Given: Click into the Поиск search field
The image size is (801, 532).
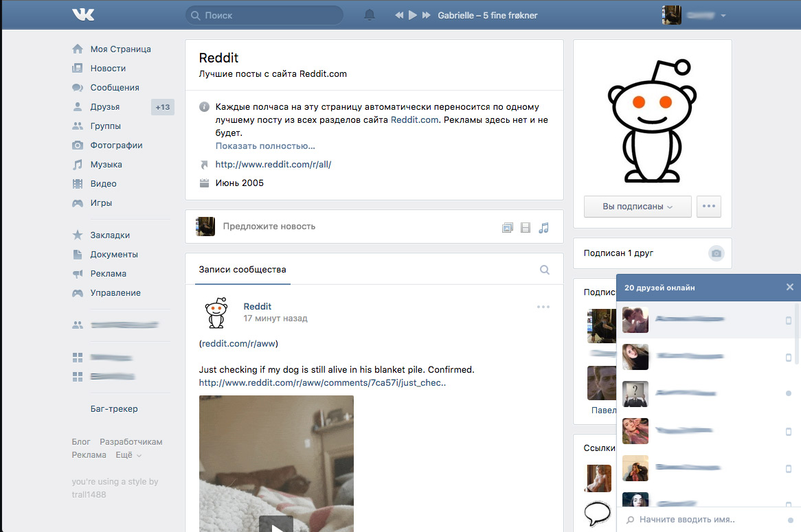Looking at the screenshot, I should 264,15.
